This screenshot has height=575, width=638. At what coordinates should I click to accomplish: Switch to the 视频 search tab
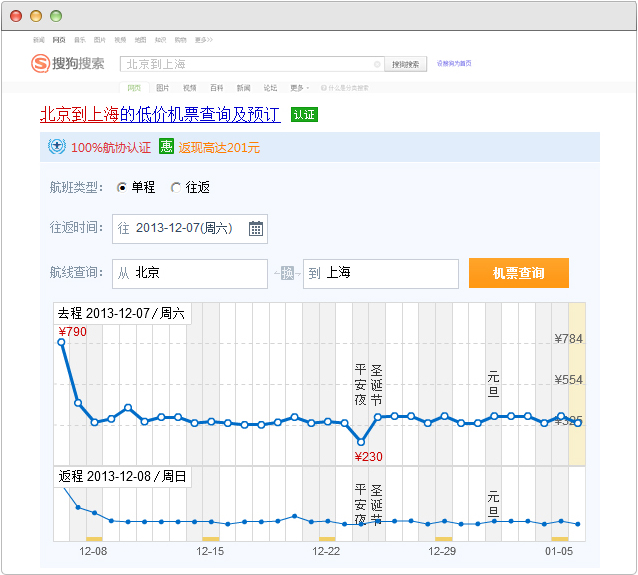coord(189,88)
